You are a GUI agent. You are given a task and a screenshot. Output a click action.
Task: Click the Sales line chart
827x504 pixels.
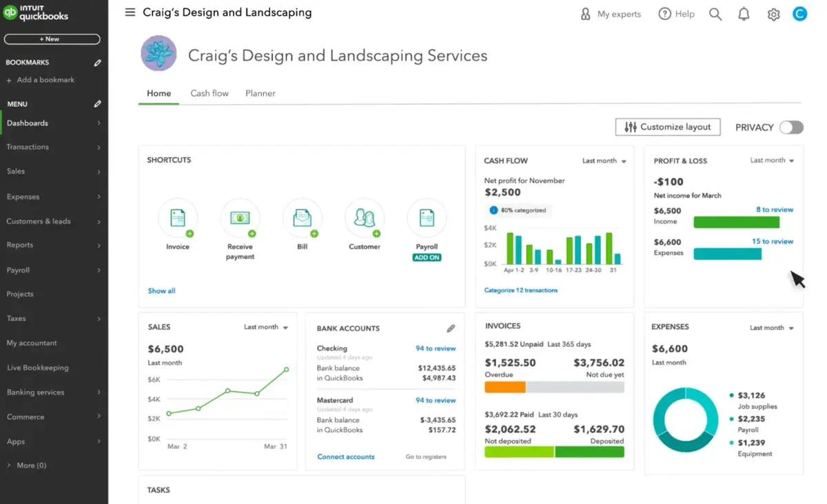click(228, 391)
